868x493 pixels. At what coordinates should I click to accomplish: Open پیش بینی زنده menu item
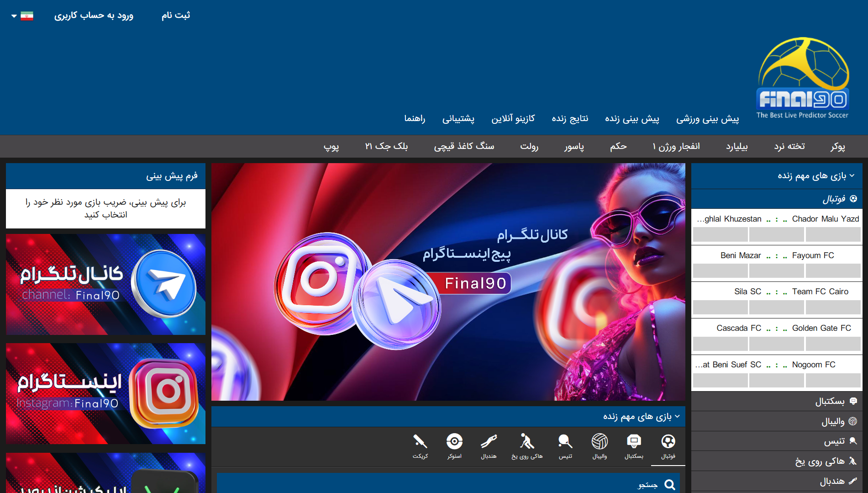[632, 119]
